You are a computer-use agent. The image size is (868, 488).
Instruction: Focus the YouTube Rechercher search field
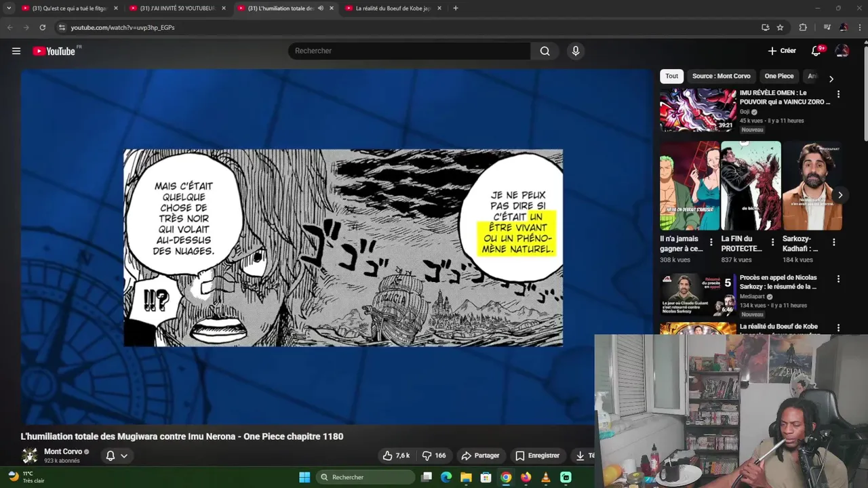[x=410, y=51]
